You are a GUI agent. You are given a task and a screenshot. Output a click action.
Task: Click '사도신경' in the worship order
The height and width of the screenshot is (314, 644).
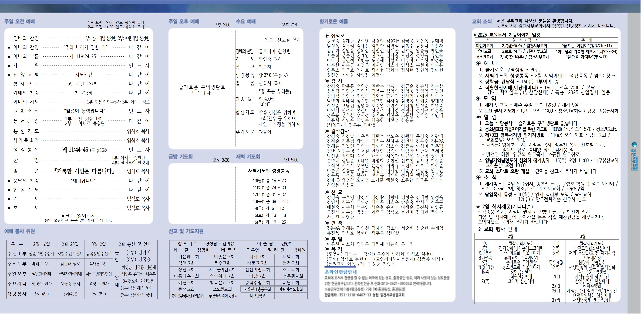point(84,75)
